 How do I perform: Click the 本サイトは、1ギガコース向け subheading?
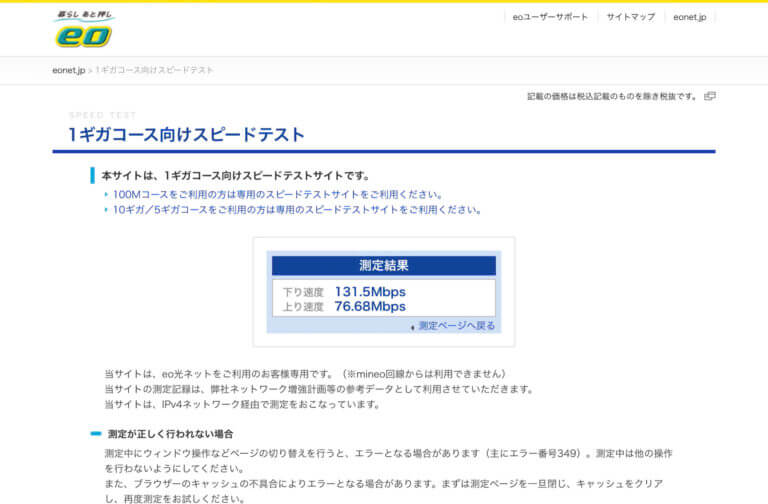[236, 175]
